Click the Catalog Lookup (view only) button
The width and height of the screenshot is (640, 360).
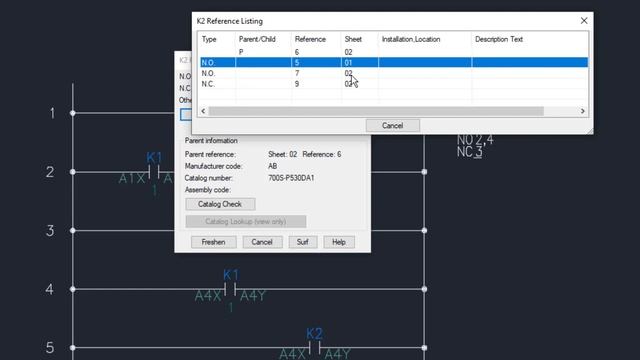click(x=246, y=222)
